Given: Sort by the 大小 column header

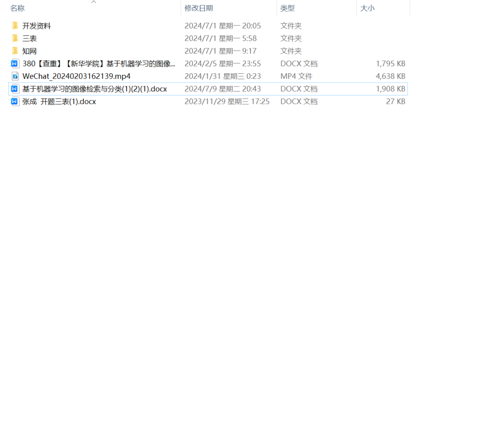Looking at the screenshot, I should click(367, 8).
